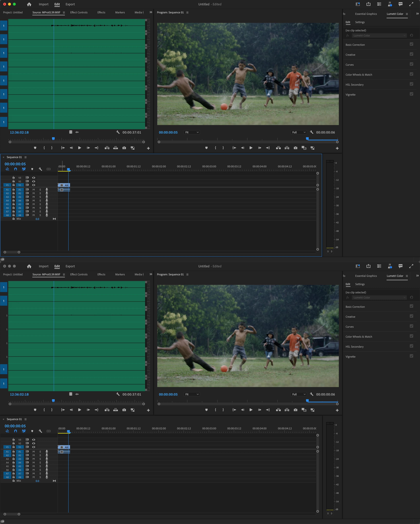
Task: Toggle Basic Correction checkbox in top Lumetri panel
Action: pyautogui.click(x=411, y=44)
